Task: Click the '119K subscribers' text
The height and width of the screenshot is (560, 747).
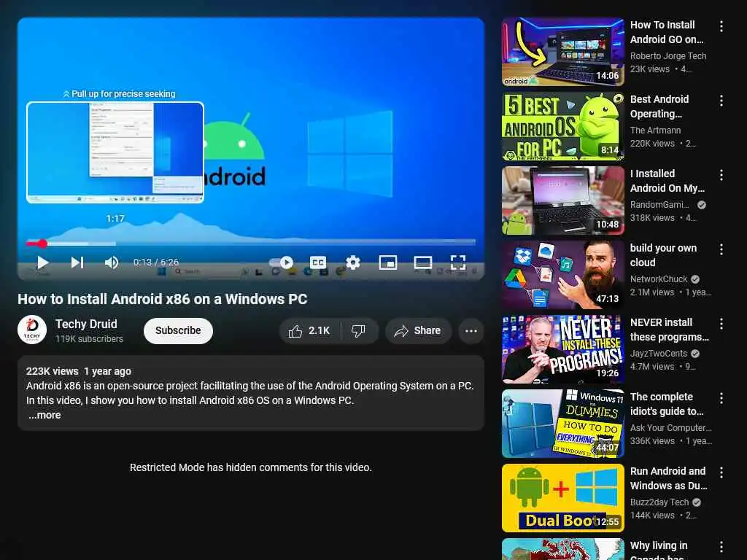Action: (89, 338)
